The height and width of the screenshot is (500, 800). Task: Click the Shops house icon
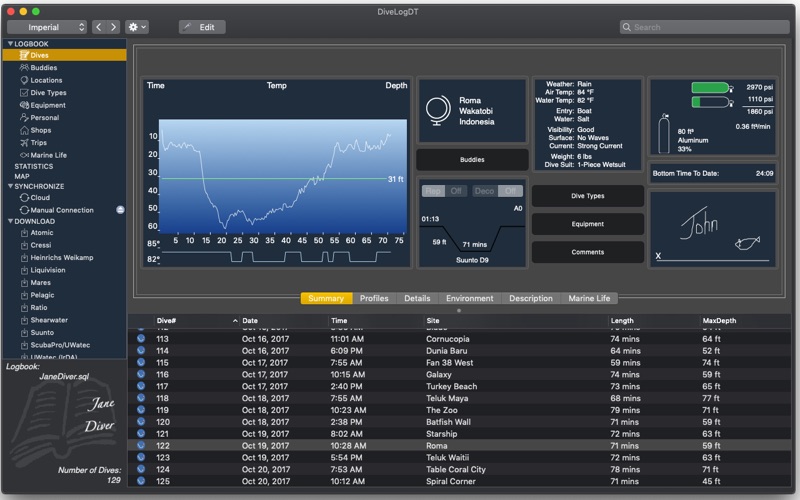24,130
